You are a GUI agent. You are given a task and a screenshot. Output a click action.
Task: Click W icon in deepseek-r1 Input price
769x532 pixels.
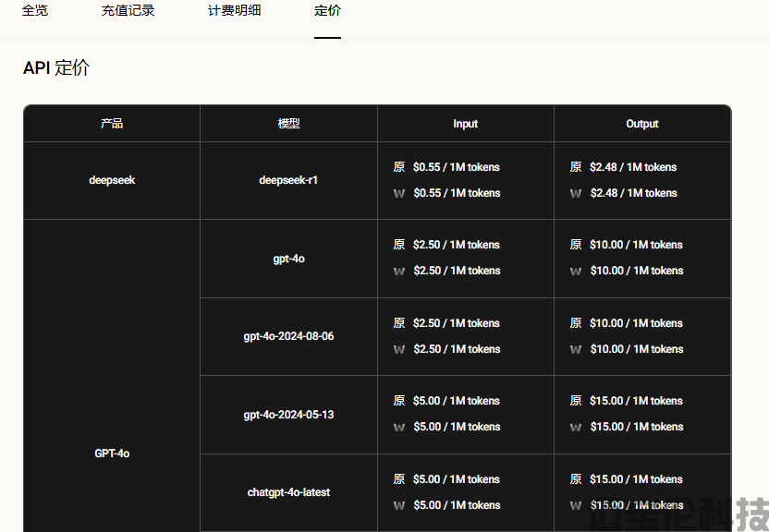(x=399, y=194)
